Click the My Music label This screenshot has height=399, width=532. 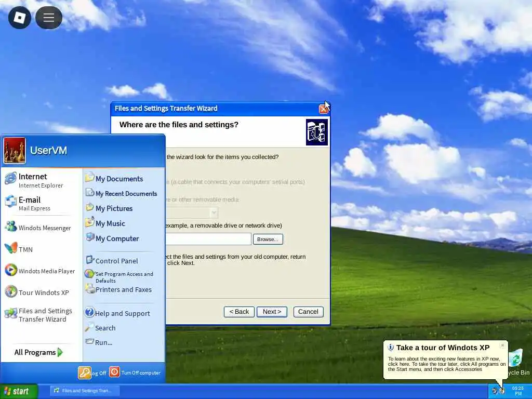click(110, 223)
